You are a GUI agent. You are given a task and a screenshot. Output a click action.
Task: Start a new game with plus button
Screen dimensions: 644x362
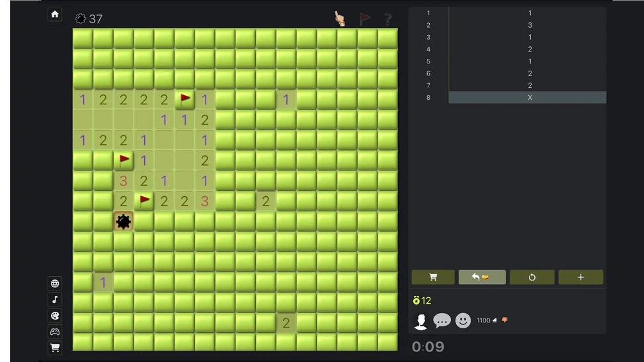[x=581, y=277]
